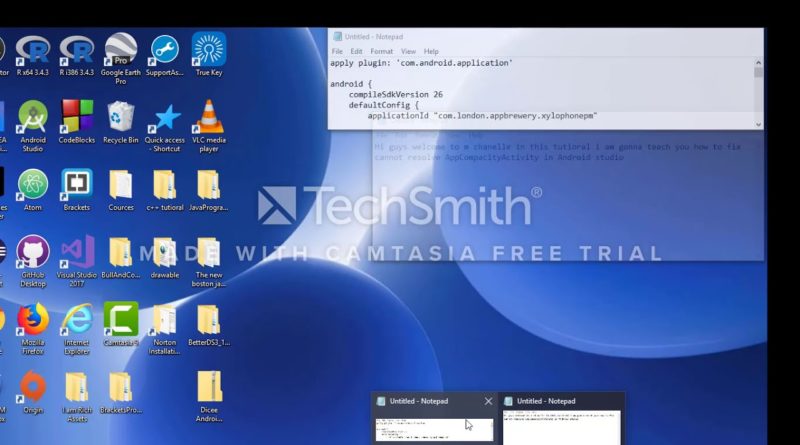
Task: Open the Android Studio desktop shortcut
Action: (x=33, y=126)
